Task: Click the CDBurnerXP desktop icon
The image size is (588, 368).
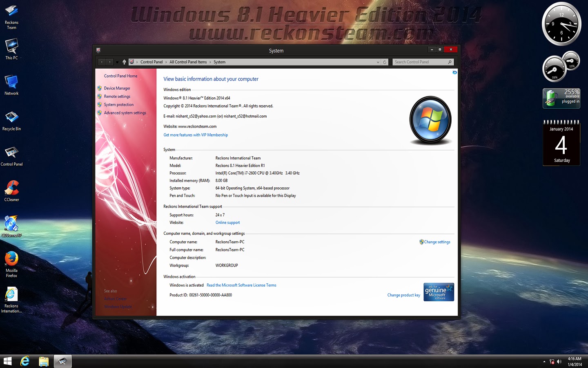Action: click(11, 226)
